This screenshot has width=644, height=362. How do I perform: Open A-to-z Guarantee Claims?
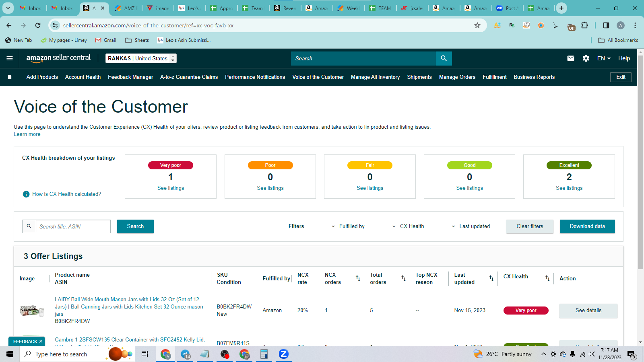tap(189, 77)
